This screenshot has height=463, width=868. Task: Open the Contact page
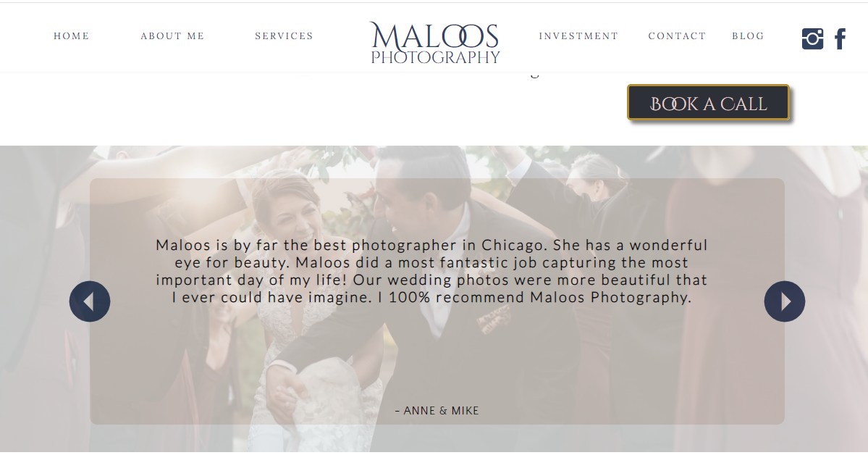677,36
